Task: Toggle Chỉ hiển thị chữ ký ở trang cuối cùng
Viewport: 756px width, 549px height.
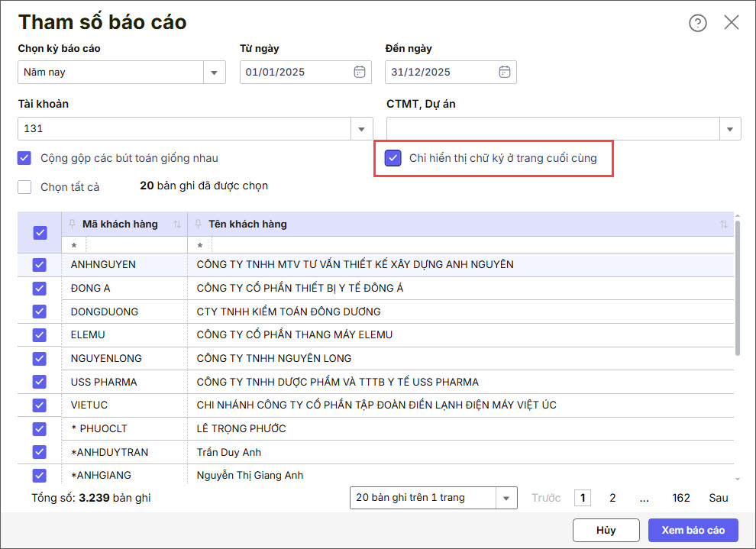Action: point(393,158)
